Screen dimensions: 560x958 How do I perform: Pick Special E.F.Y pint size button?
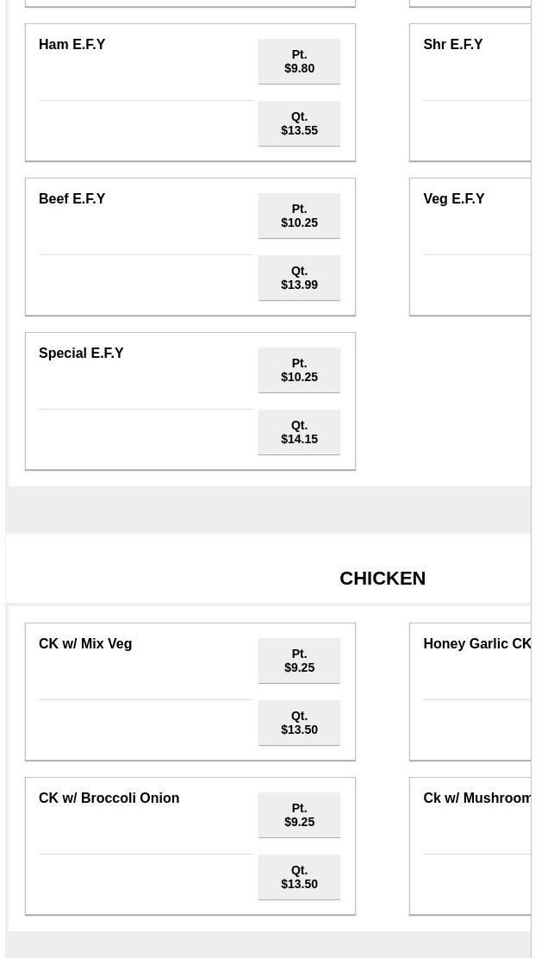click(299, 370)
